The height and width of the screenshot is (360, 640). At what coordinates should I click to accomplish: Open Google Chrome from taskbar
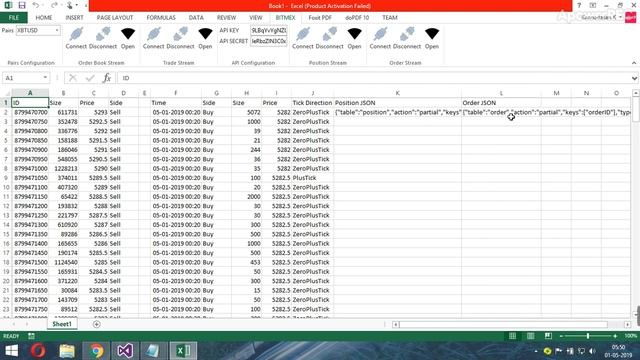[96, 351]
